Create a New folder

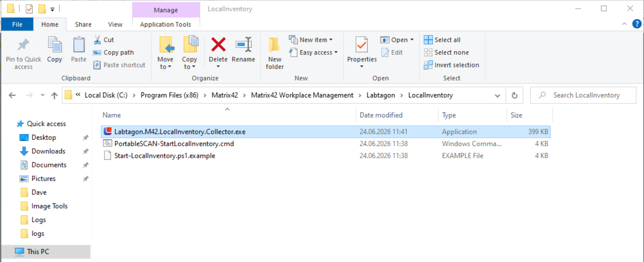coord(275,53)
